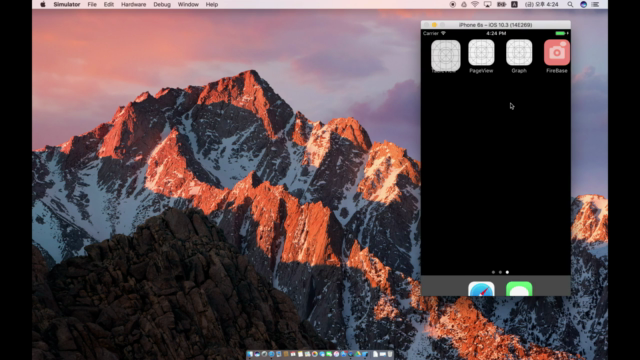
Task: Open Safari in the macOS Dock
Action: point(271,354)
